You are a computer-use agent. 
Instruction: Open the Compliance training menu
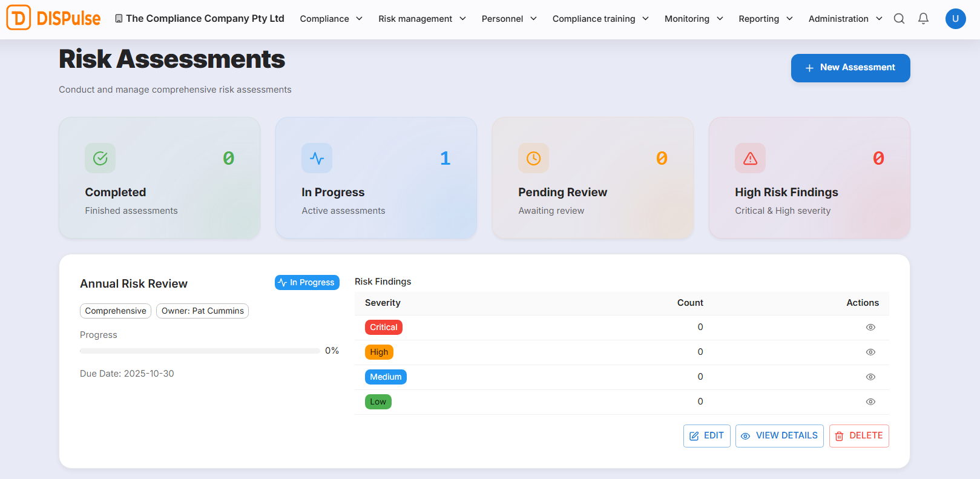point(600,19)
